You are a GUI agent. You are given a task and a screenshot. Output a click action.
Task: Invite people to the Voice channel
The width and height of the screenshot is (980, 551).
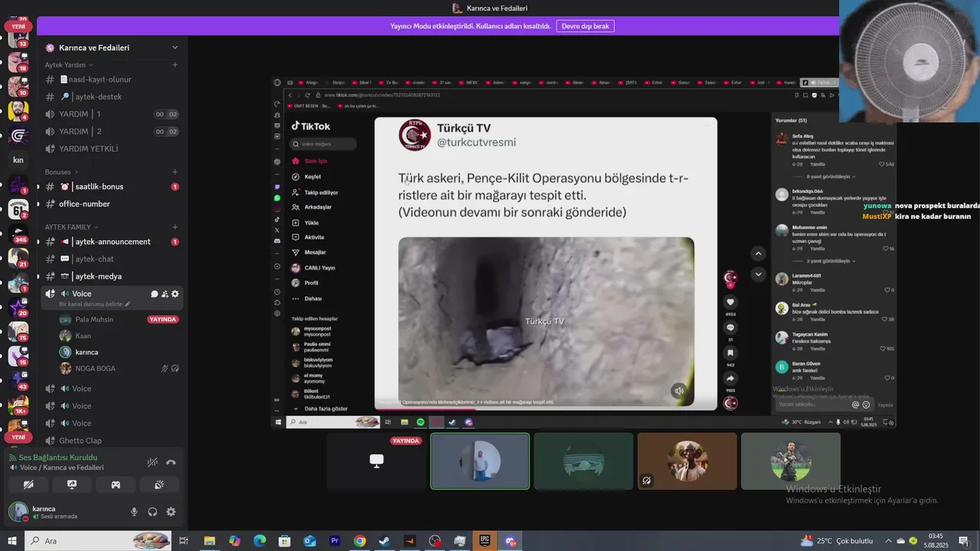(x=165, y=294)
